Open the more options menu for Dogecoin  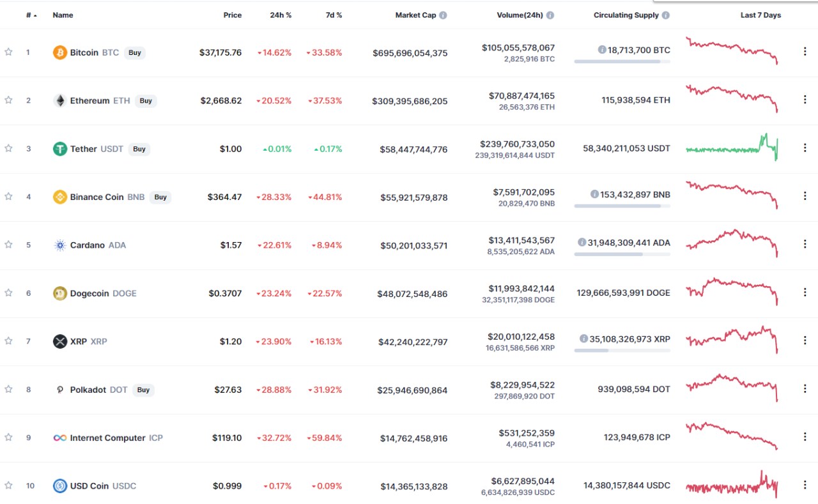[x=805, y=293]
